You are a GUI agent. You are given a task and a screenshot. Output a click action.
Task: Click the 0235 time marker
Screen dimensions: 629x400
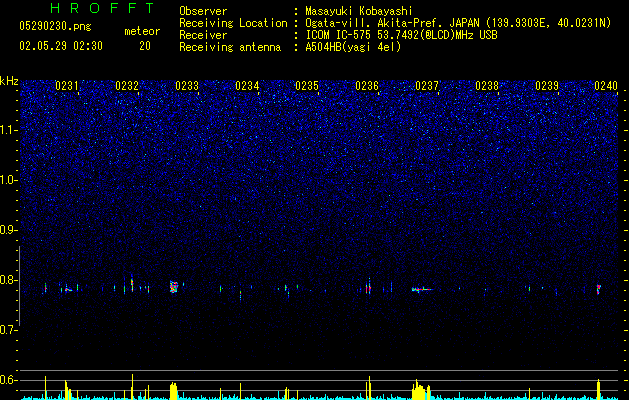click(307, 86)
